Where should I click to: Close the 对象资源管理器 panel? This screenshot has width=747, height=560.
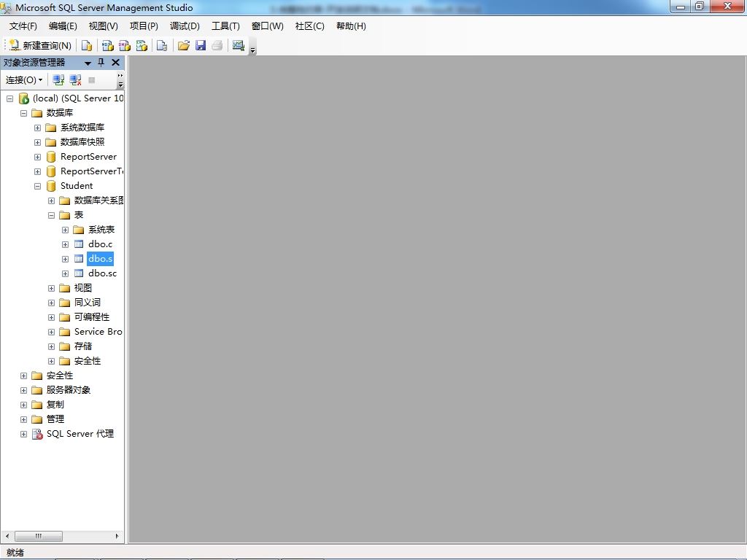[x=115, y=63]
